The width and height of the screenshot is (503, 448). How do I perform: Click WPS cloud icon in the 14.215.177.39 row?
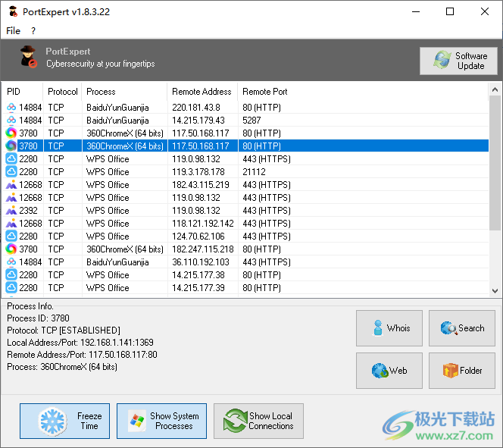[x=11, y=287]
